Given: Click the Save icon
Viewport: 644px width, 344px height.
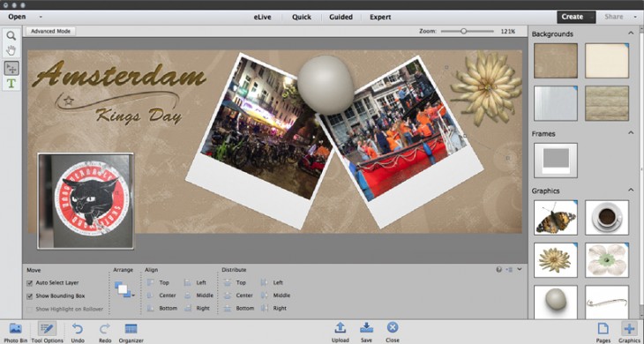Looking at the screenshot, I should [x=366, y=333].
